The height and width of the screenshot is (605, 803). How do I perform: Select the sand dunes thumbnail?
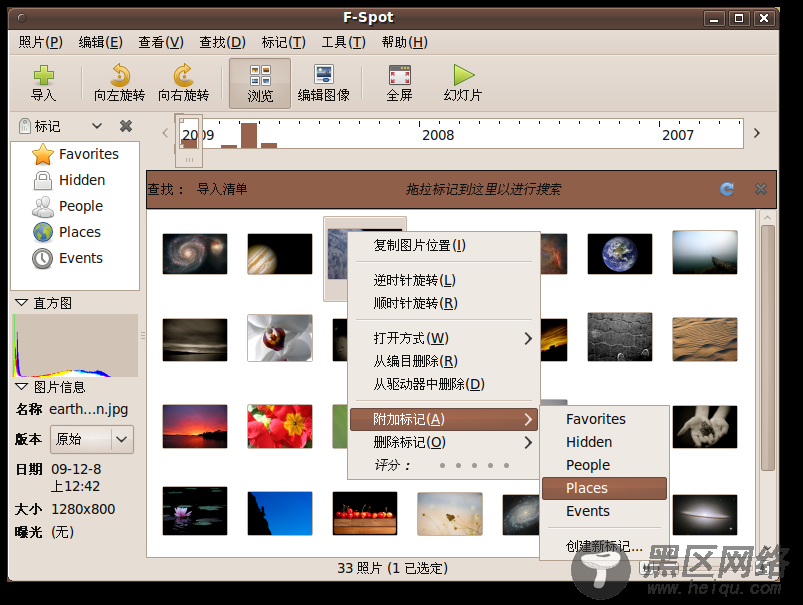tap(705, 339)
